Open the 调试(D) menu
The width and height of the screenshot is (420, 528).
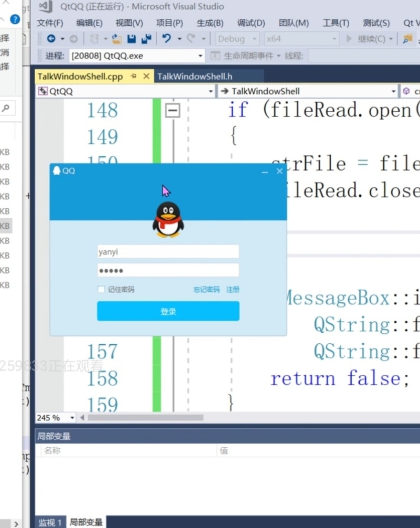pyautogui.click(x=251, y=23)
